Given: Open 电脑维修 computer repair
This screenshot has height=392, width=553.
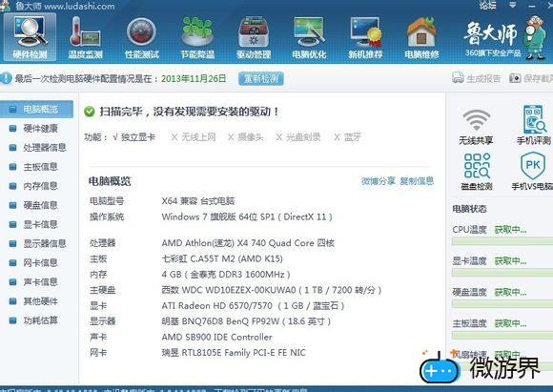Looking at the screenshot, I should point(421,37).
